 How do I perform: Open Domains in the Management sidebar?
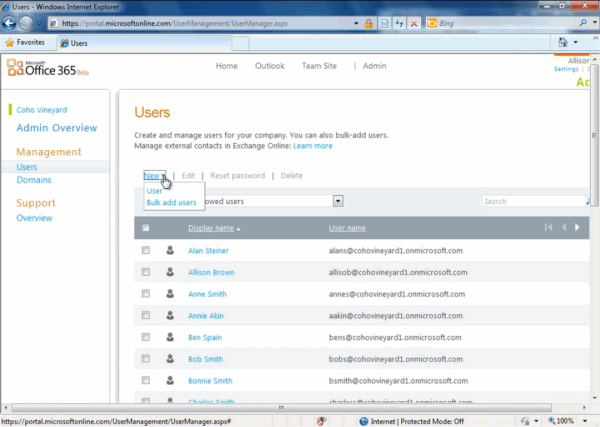click(x=34, y=180)
